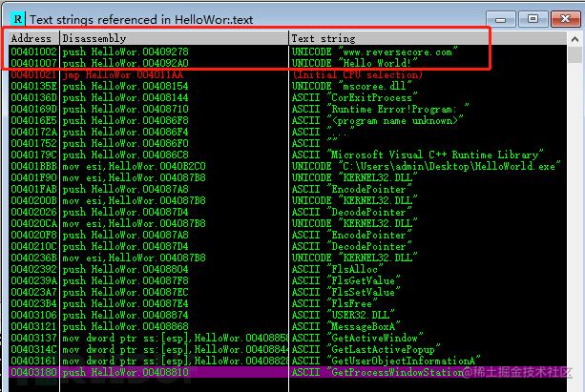This screenshot has width=585, height=392.
Task: Click push HelloWor.00408874 disassembly
Action: click(125, 315)
